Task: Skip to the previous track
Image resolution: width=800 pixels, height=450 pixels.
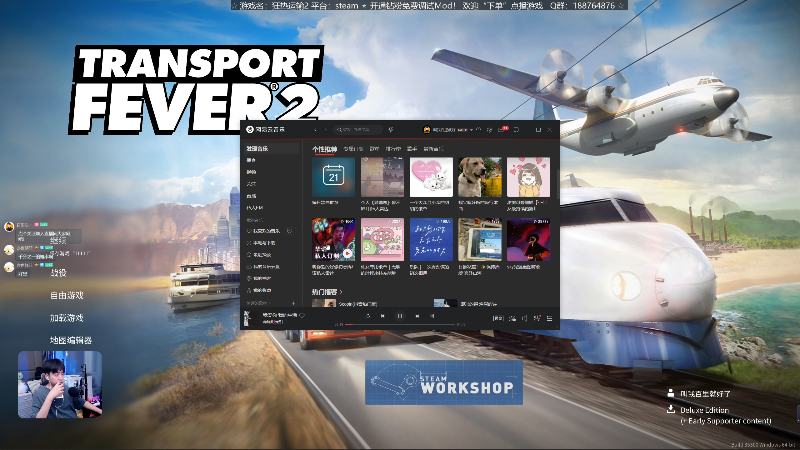Action: pos(383,316)
